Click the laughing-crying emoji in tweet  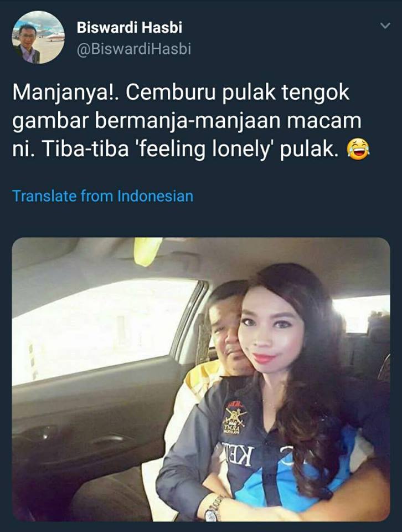[x=358, y=150]
